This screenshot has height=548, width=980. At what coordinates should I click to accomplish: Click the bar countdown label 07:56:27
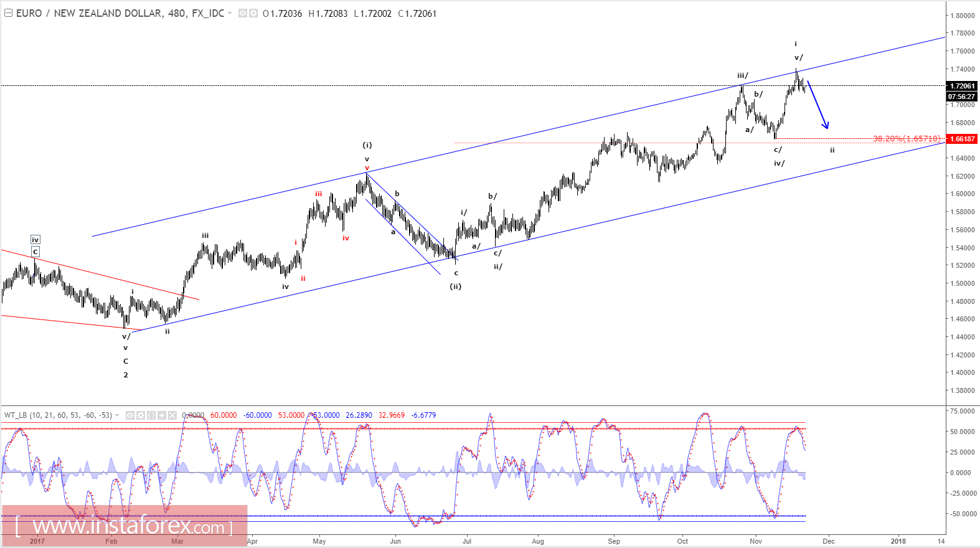pyautogui.click(x=962, y=97)
